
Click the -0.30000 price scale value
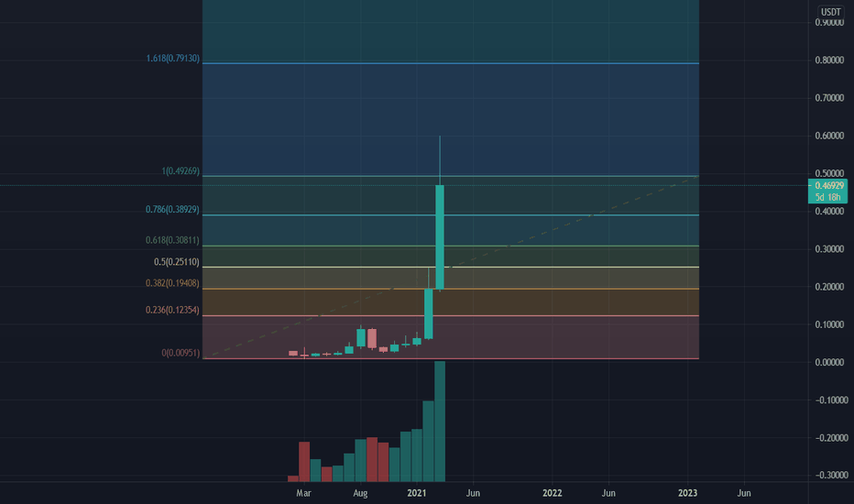click(x=831, y=475)
